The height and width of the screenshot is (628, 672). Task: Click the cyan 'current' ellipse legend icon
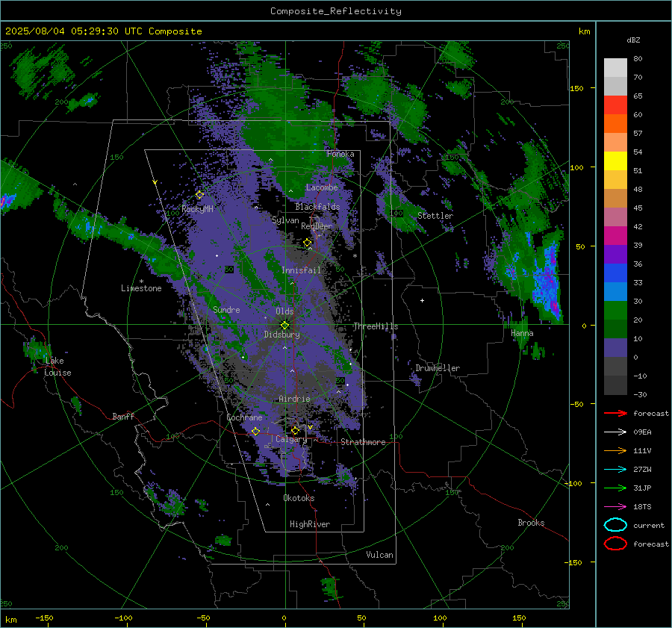(x=615, y=525)
